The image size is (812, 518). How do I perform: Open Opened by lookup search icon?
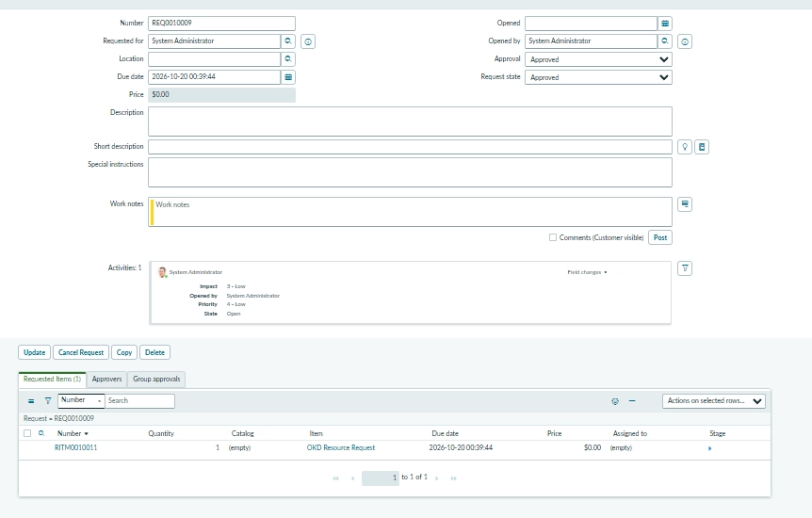coord(665,40)
